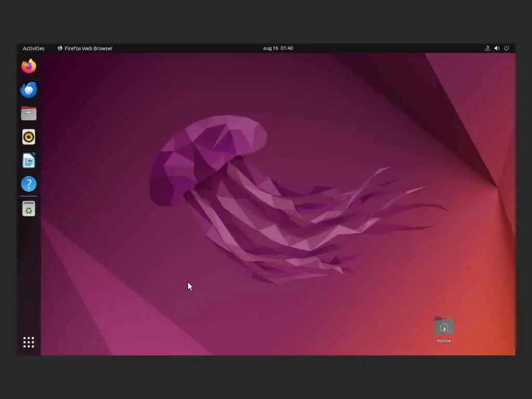Open the Firefox Web Browser app menu
The width and height of the screenshot is (532, 399).
click(85, 48)
